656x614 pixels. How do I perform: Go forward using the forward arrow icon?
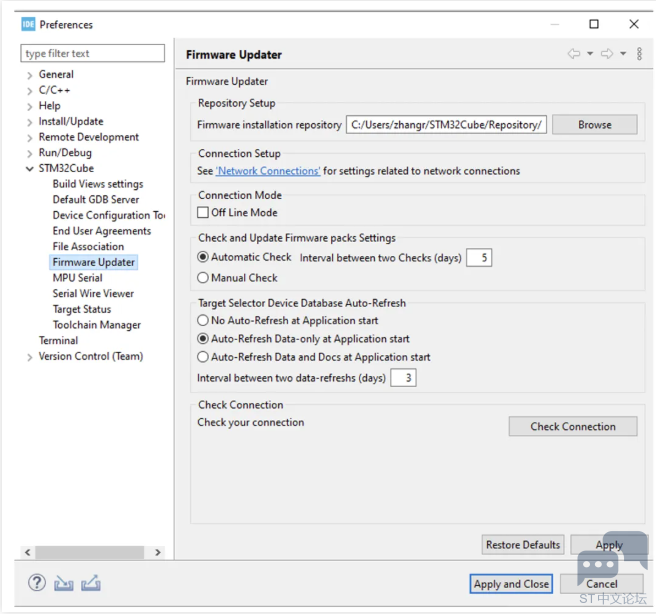607,54
